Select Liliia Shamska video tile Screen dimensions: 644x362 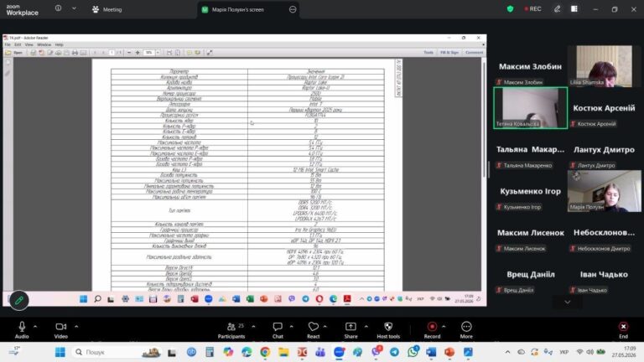pos(604,66)
